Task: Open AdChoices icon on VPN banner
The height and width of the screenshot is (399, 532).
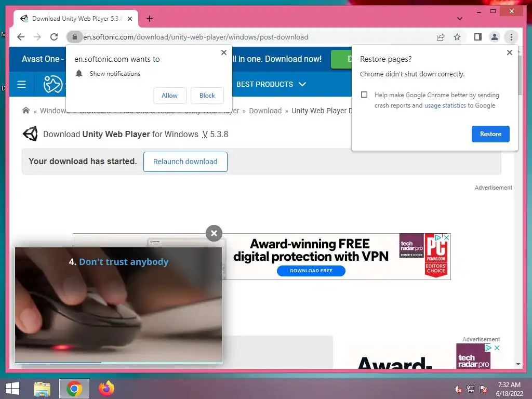Action: 438,237
